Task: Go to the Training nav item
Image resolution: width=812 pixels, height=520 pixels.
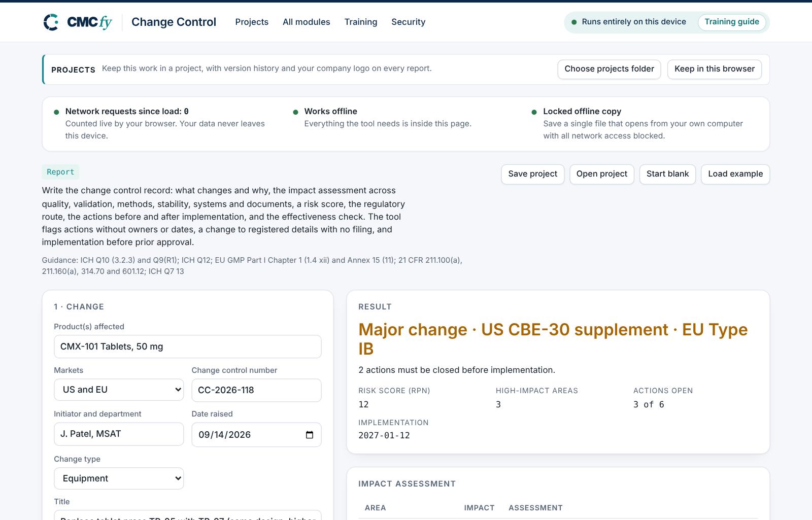Action: pos(361,22)
